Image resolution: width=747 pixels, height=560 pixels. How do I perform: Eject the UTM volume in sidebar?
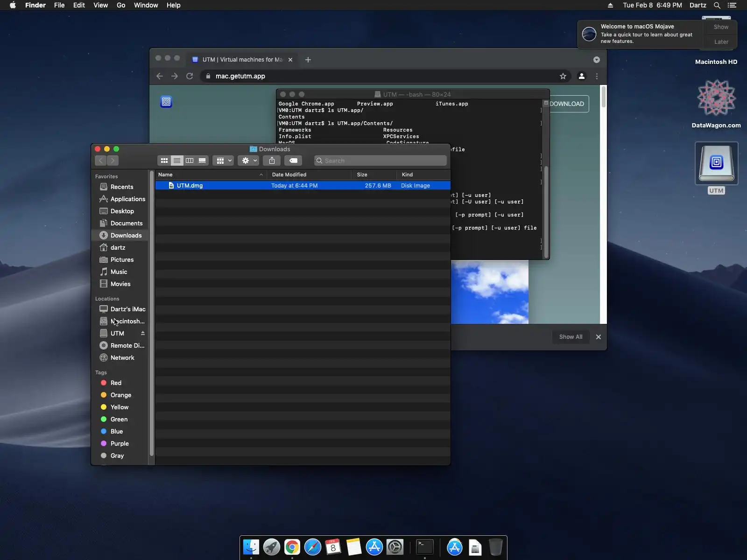pyautogui.click(x=143, y=333)
